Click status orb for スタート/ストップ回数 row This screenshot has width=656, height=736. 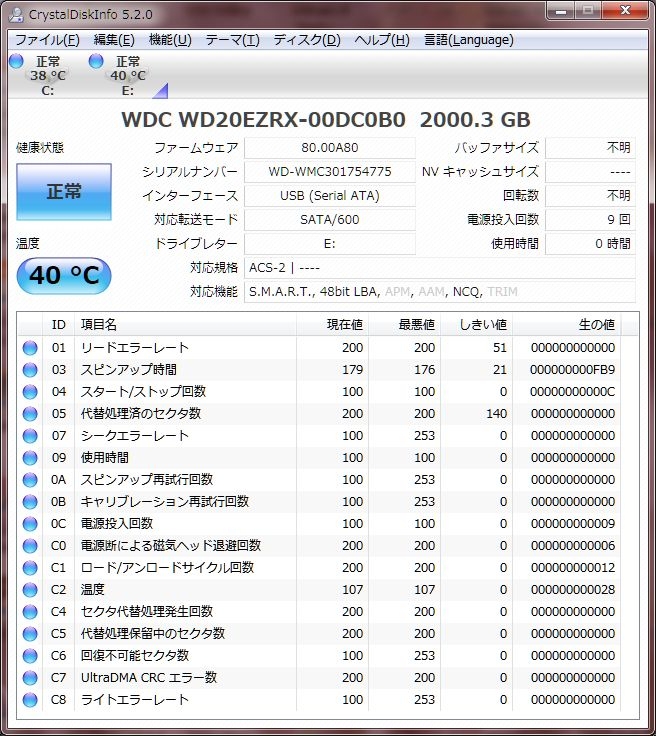tap(30, 392)
